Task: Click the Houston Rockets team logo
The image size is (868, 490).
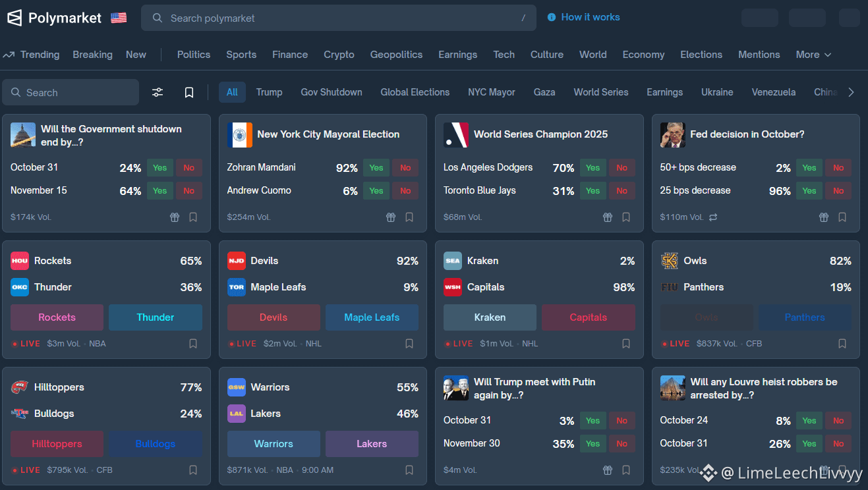Action: [20, 261]
